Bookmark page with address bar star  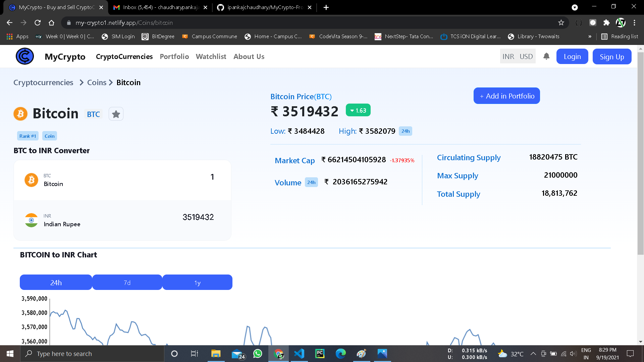pyautogui.click(x=561, y=23)
